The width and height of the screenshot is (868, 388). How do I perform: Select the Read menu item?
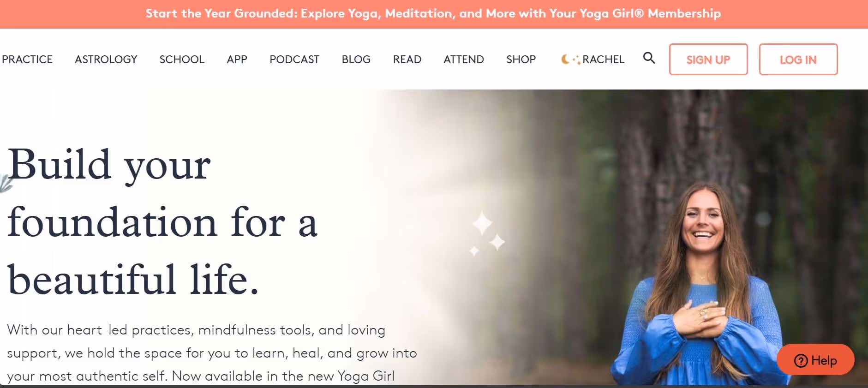click(x=407, y=60)
